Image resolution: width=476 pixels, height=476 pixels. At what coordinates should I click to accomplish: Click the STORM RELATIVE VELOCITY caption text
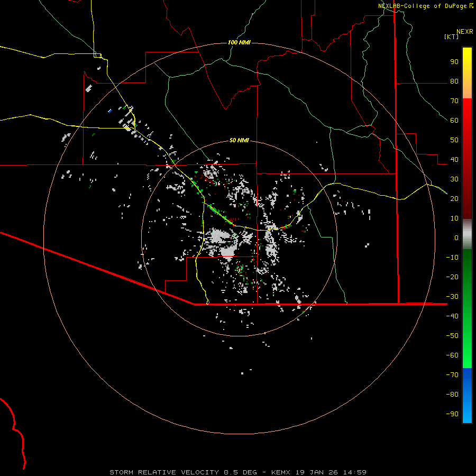[164, 472]
